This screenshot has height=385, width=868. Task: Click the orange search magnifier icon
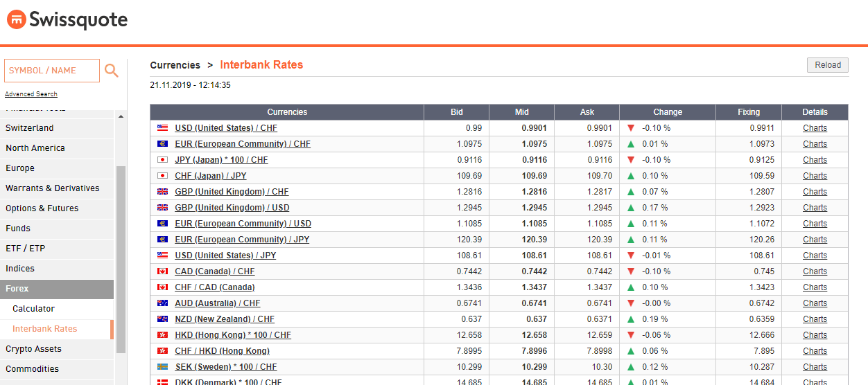click(x=111, y=71)
